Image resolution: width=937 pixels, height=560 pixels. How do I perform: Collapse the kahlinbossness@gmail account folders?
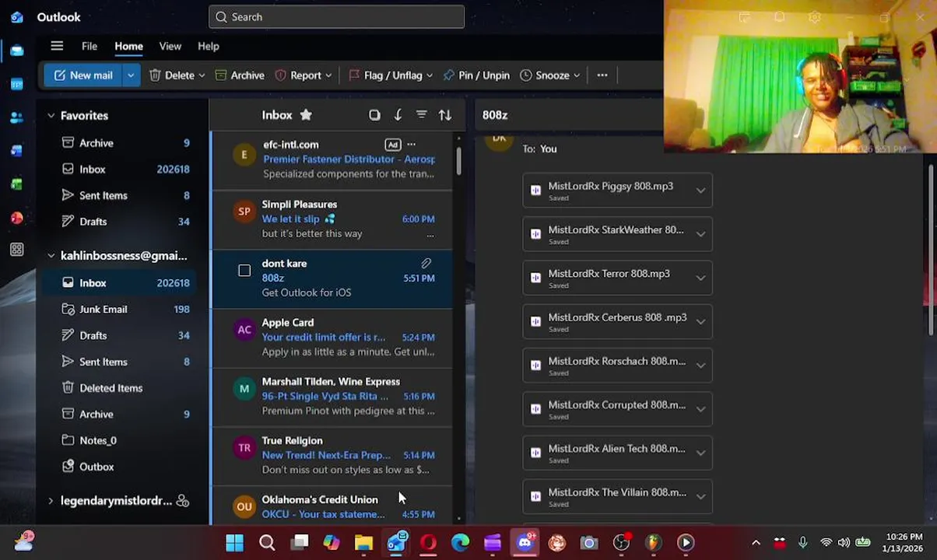tap(51, 256)
